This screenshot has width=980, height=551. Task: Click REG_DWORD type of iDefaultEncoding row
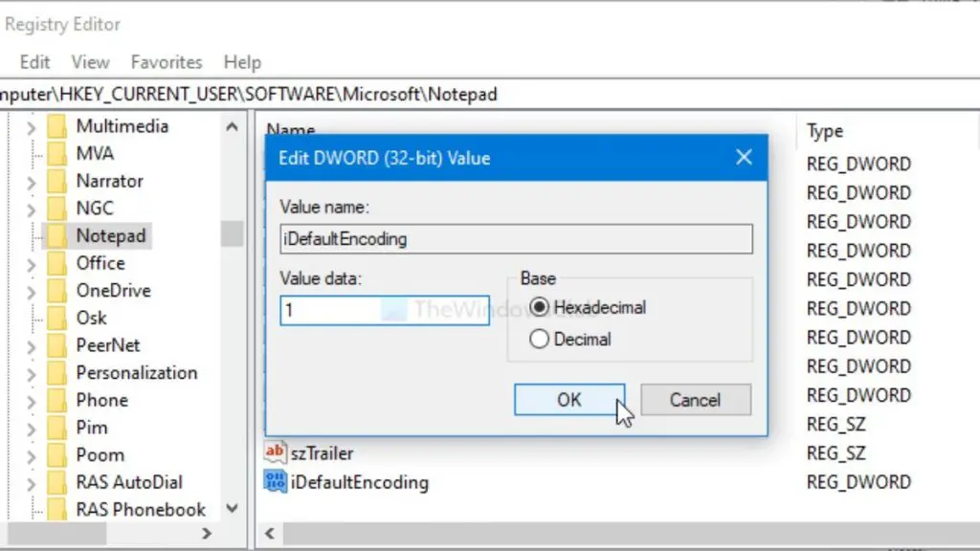[x=858, y=482]
